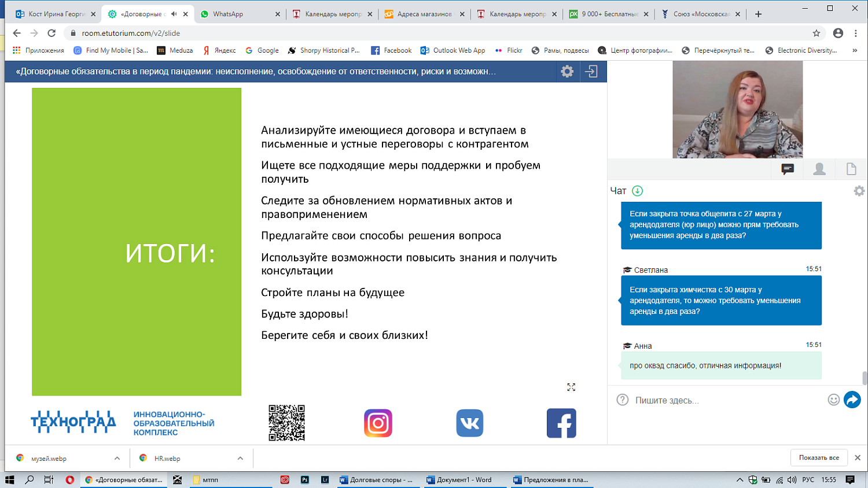Switch to '9 000+ Бесплатные' tab
The height and width of the screenshot is (488, 868).
pyautogui.click(x=609, y=14)
